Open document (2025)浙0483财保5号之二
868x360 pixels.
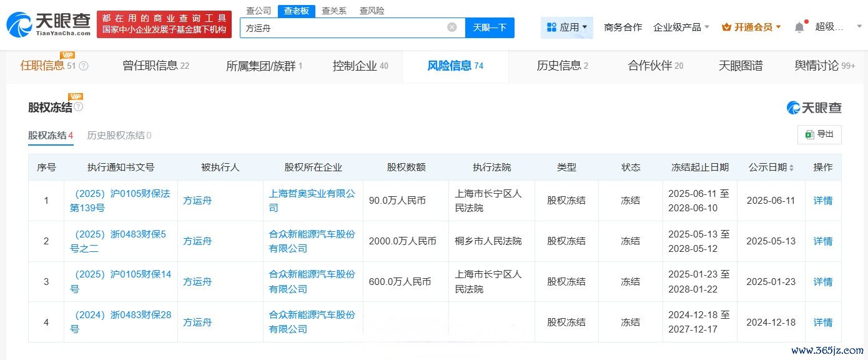pyautogui.click(x=118, y=241)
